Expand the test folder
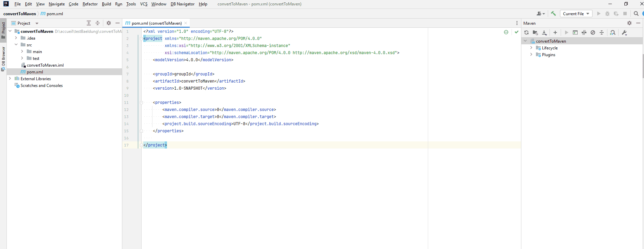 (22, 58)
